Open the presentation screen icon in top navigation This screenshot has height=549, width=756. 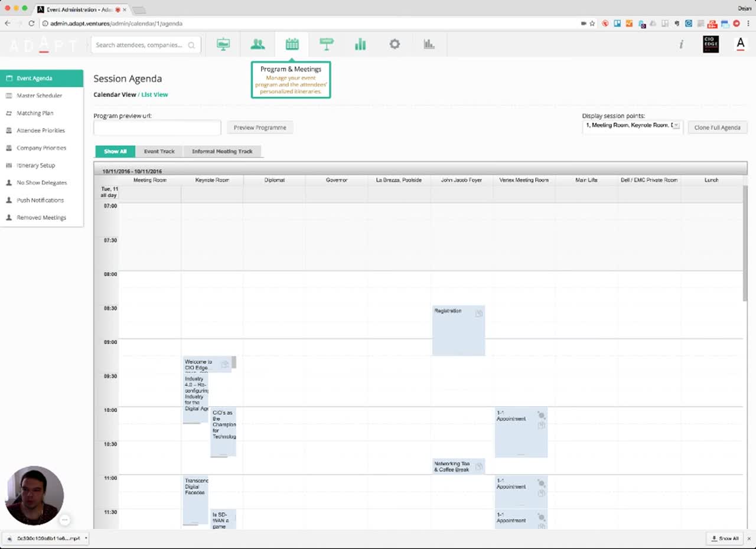pos(223,44)
